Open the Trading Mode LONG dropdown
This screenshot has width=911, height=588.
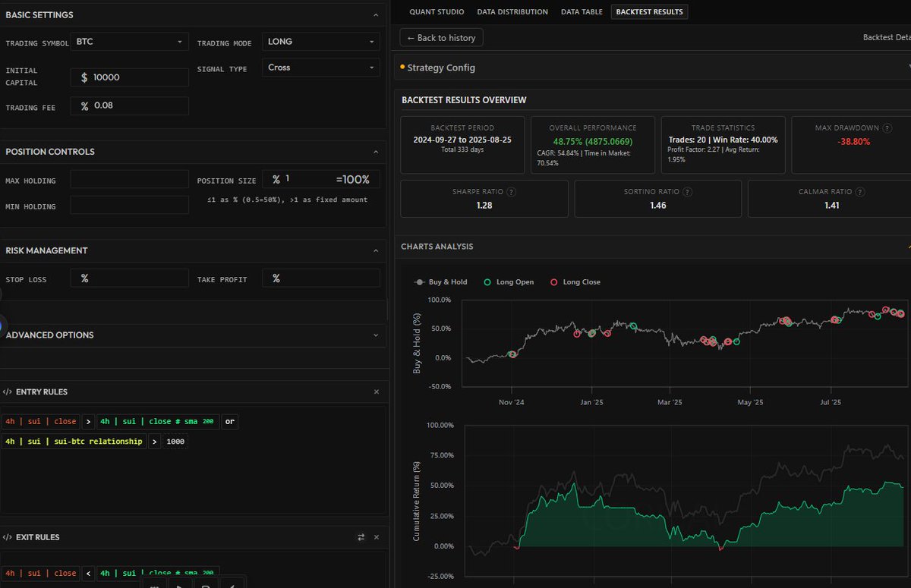[321, 42]
